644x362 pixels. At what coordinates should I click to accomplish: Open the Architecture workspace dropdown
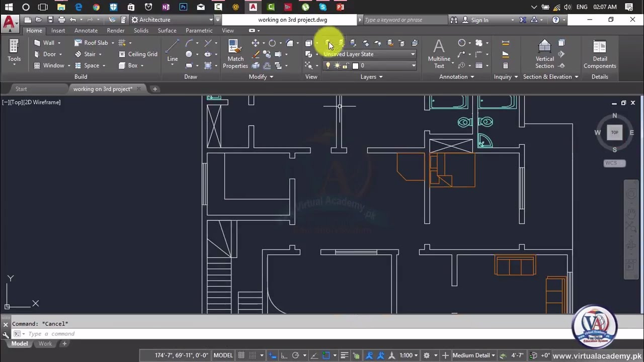pos(172,20)
